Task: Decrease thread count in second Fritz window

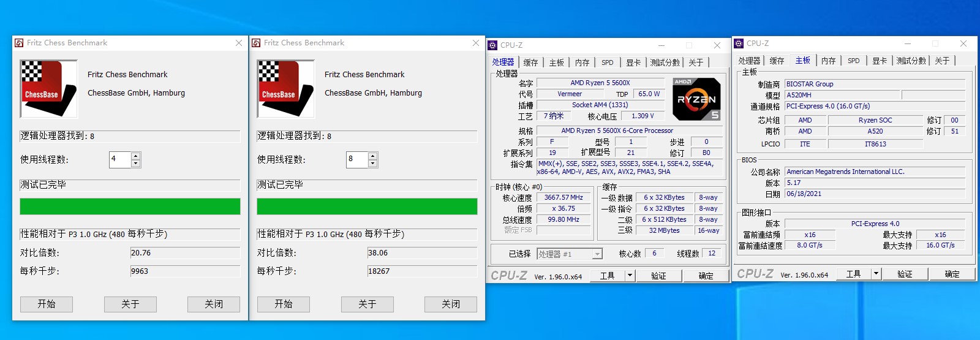Action: pos(372,164)
